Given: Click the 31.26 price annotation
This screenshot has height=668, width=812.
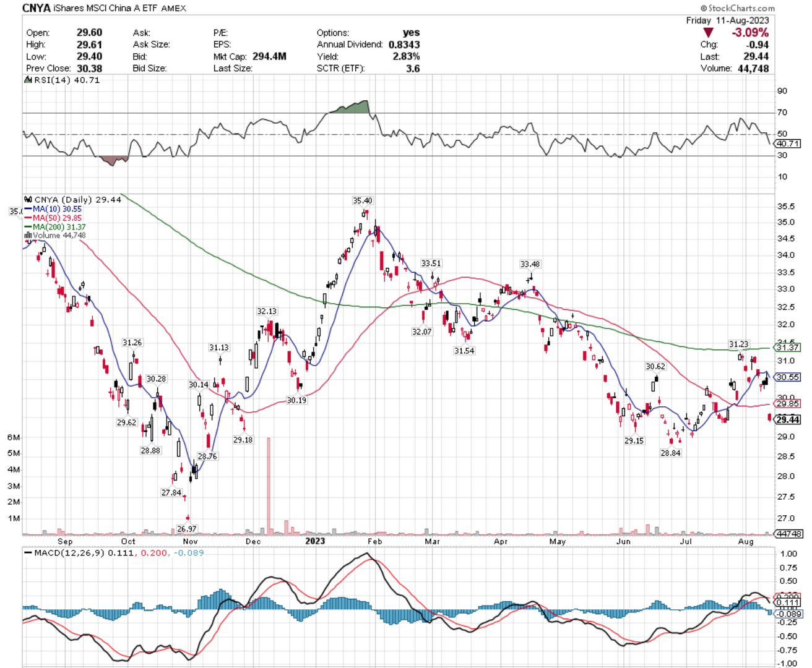Looking at the screenshot, I should tap(132, 342).
